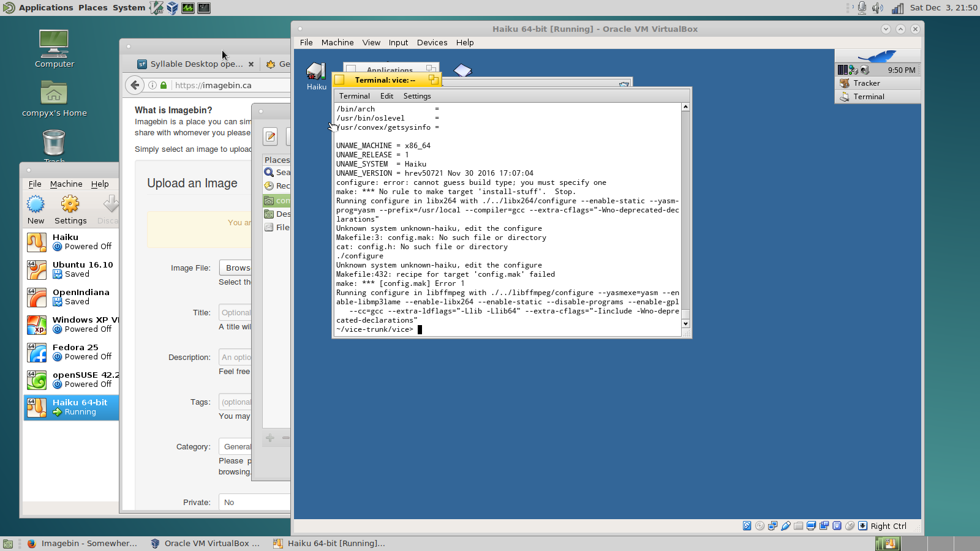Select the powered-off Haiku VM entry
The height and width of the screenshot is (551, 980).
coord(72,242)
